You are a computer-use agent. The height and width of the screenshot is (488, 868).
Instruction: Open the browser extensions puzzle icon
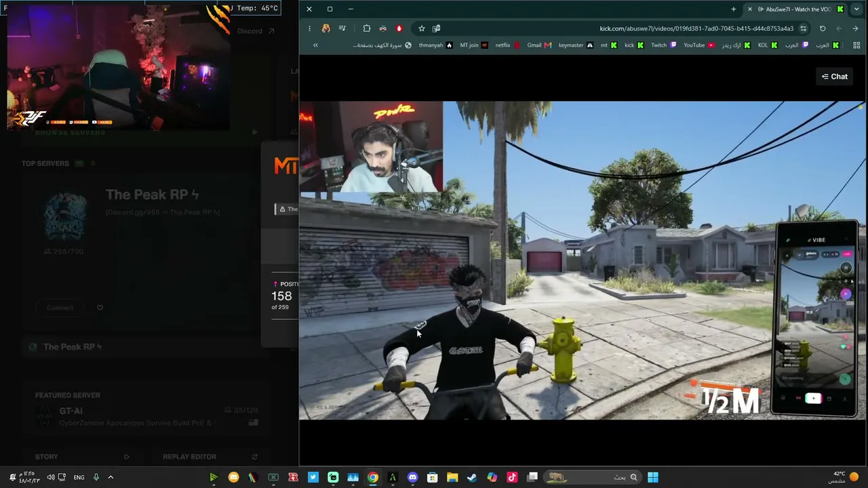coord(367,28)
